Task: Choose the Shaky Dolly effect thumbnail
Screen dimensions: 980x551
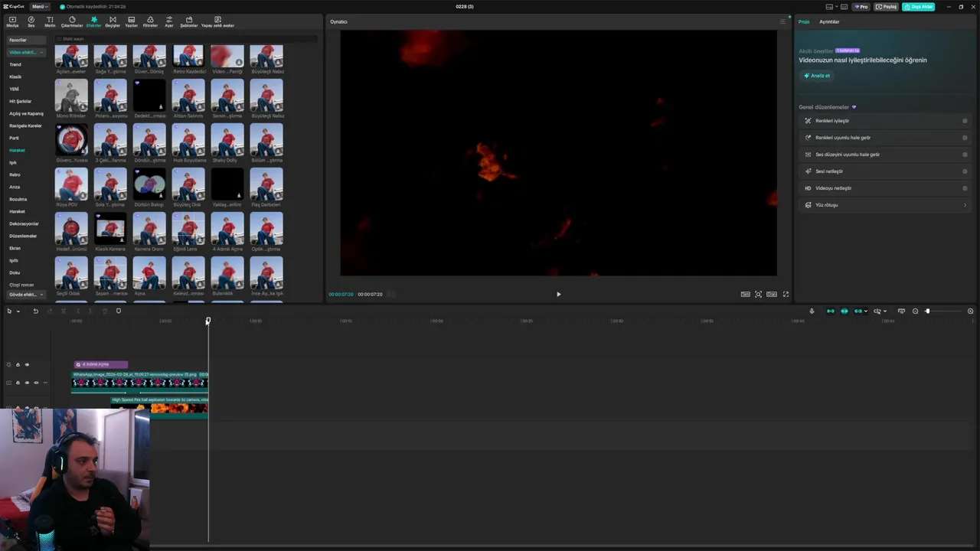Action: (x=227, y=141)
